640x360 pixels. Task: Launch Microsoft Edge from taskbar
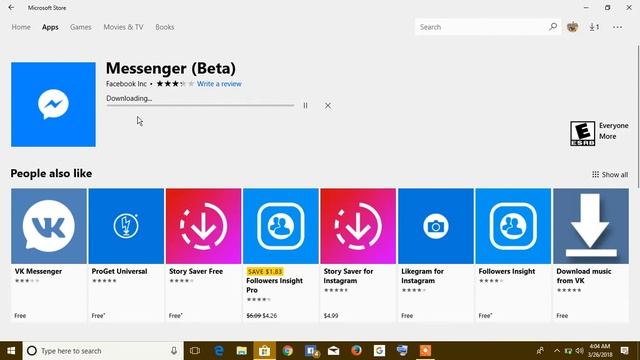click(x=219, y=351)
